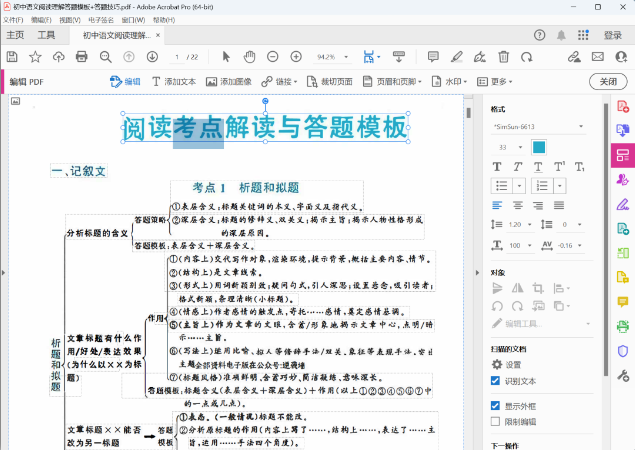Click the sign document icon

[x=480, y=57]
